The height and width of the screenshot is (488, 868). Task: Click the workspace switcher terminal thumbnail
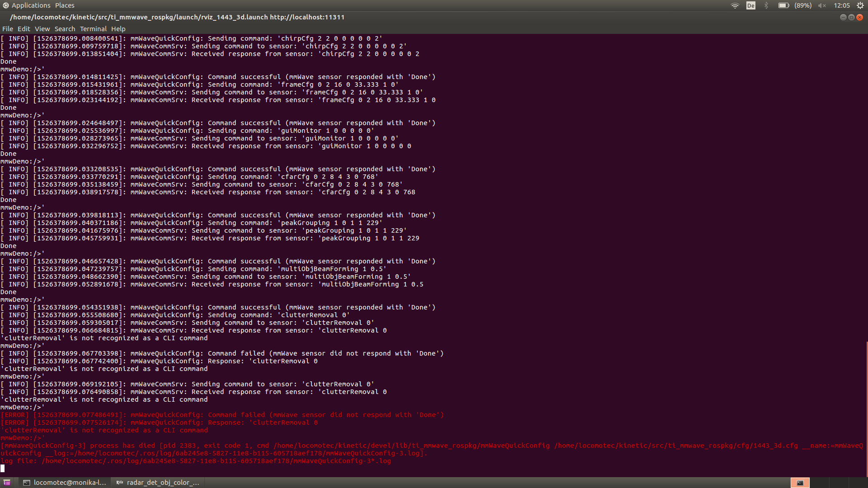pyautogui.click(x=800, y=483)
